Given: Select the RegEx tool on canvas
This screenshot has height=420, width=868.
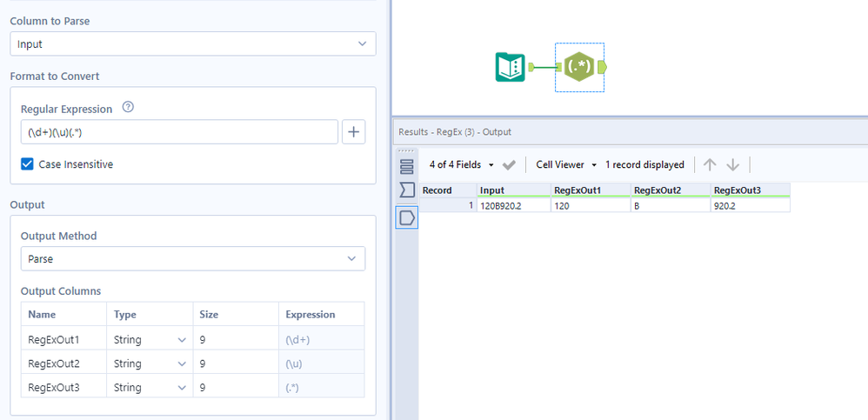Looking at the screenshot, I should click(x=579, y=67).
